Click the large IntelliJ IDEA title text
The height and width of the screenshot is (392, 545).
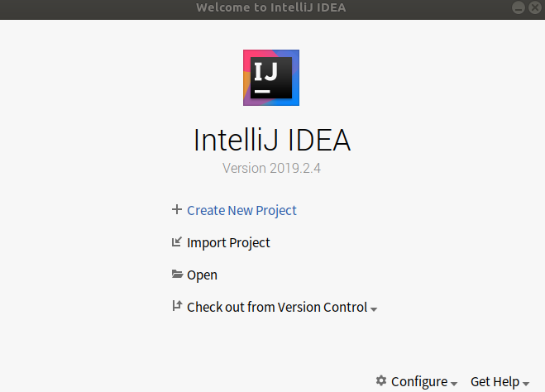point(272,140)
